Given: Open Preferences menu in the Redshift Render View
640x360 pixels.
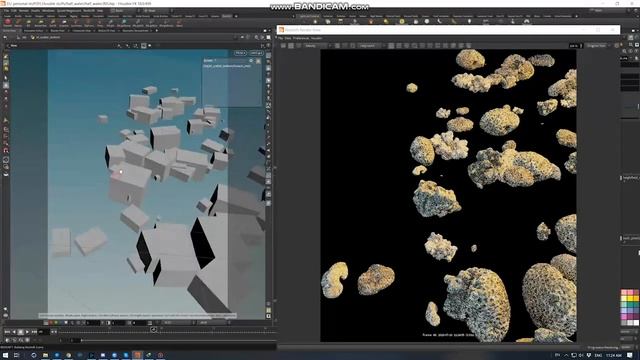Looking at the screenshot, I should (301, 38).
